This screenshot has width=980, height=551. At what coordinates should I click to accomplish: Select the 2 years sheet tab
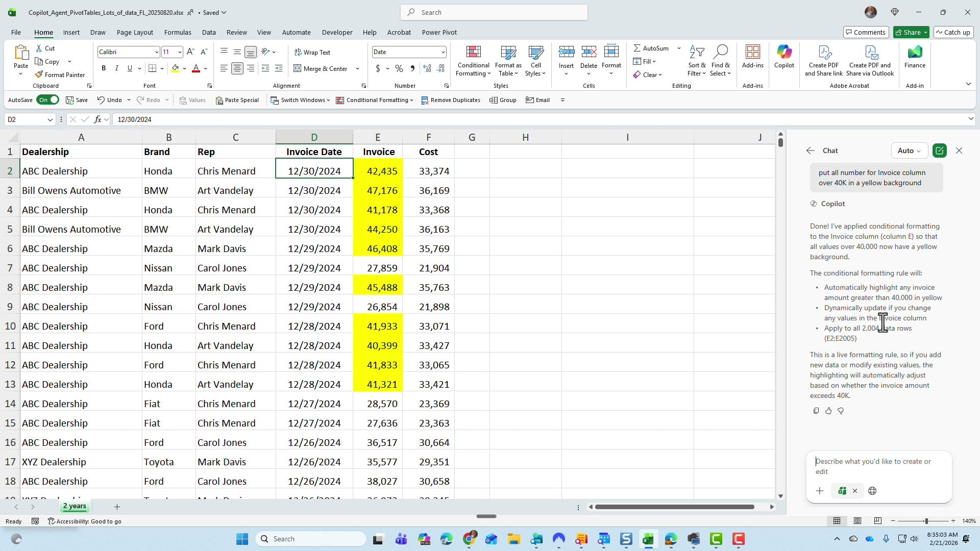point(75,506)
